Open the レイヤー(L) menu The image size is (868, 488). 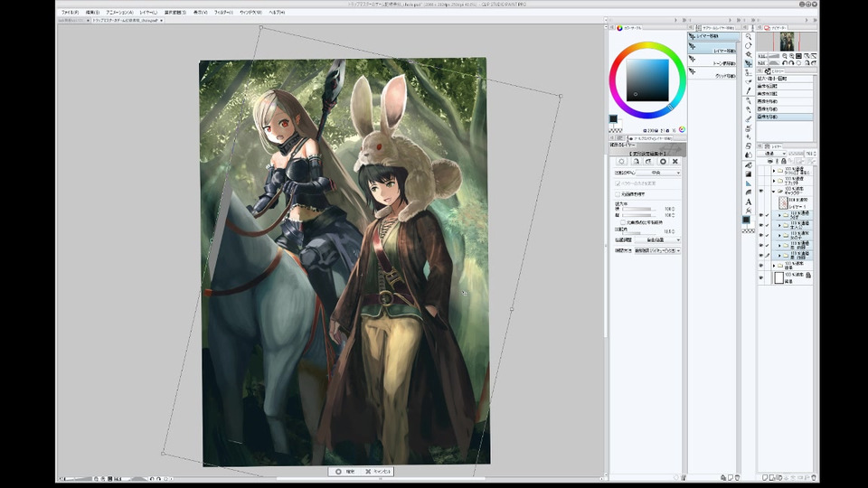point(147,12)
